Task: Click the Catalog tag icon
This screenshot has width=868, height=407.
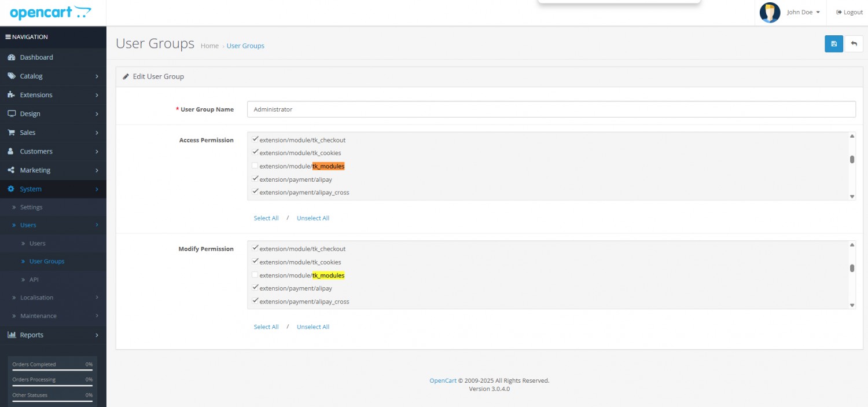Action: pyautogui.click(x=11, y=76)
